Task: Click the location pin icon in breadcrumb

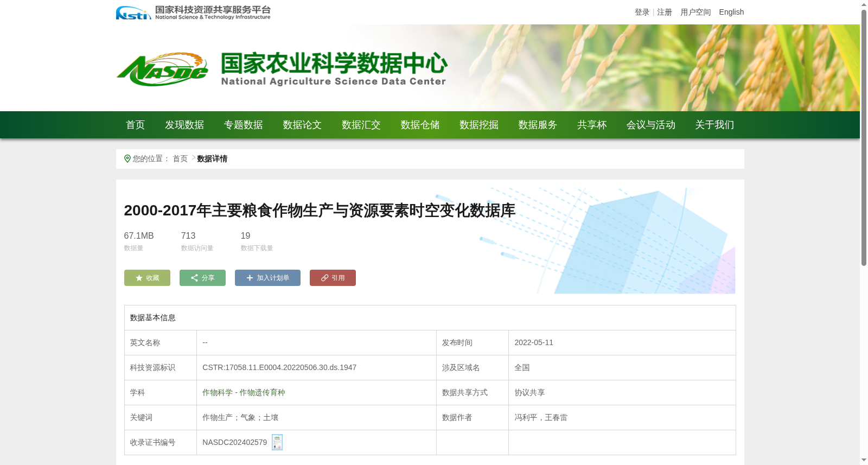Action: 127,158
